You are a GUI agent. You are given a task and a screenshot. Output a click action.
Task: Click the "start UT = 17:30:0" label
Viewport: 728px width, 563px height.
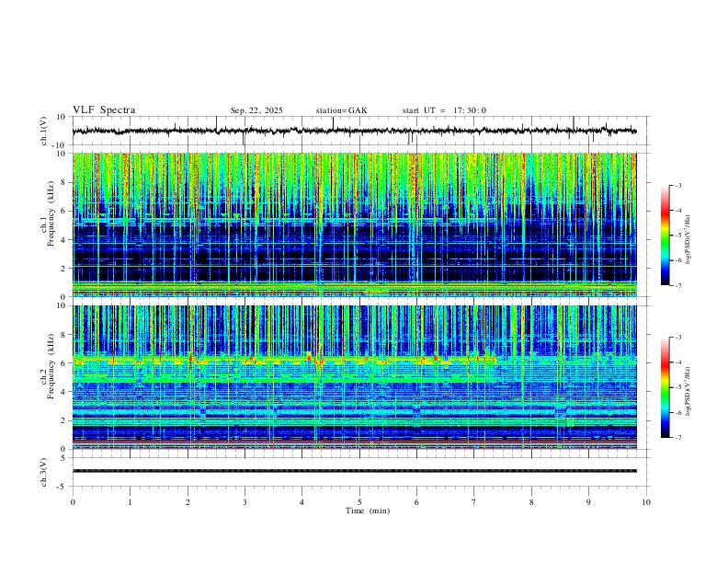click(x=444, y=110)
